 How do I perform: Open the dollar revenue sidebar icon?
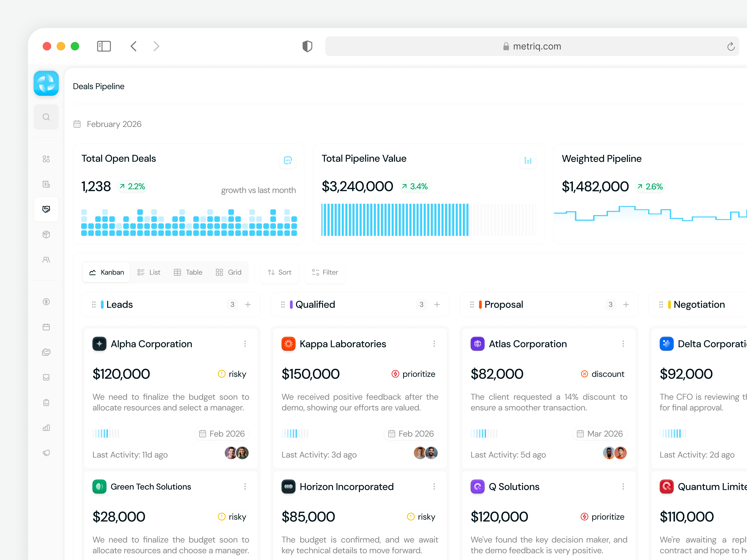tap(46, 302)
